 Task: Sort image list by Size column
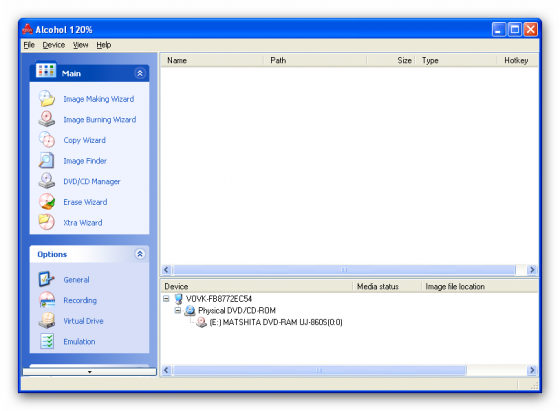point(391,60)
